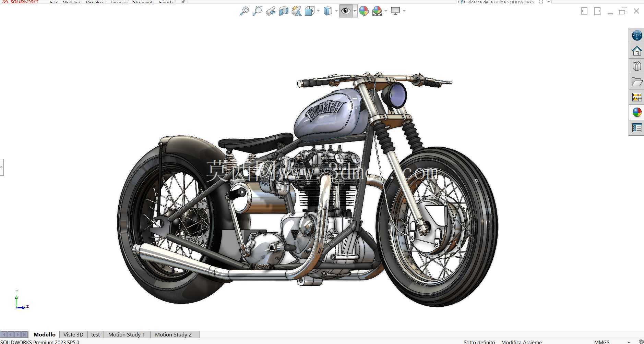Select the Zoom to Area tool
Viewport: 644px width, 344px height.
click(x=257, y=11)
